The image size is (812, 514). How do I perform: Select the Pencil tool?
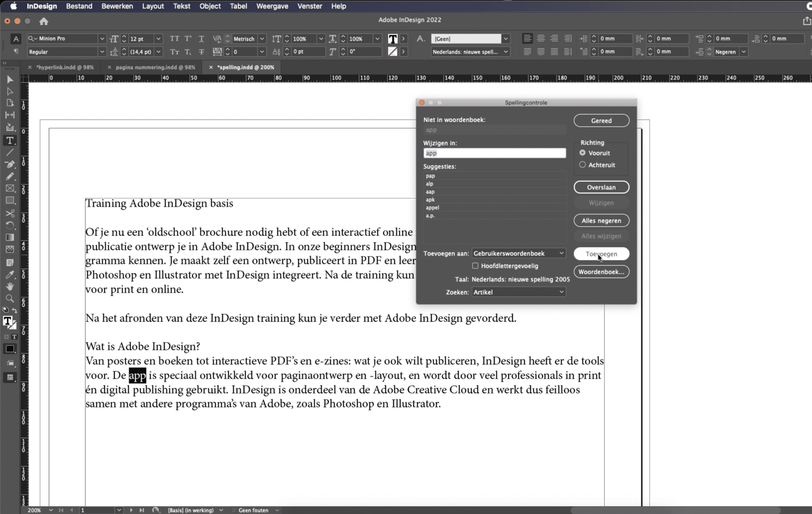10,176
